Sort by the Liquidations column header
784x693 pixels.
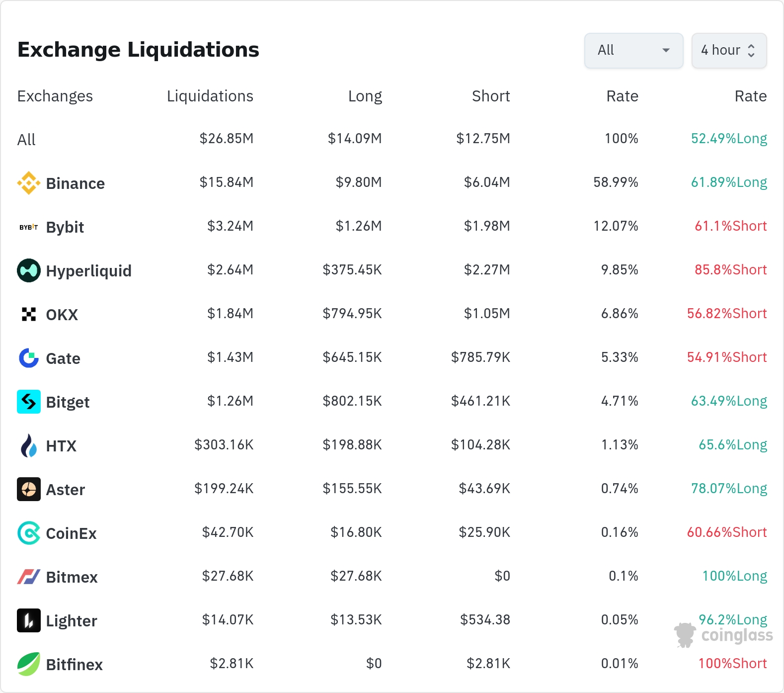210,96
